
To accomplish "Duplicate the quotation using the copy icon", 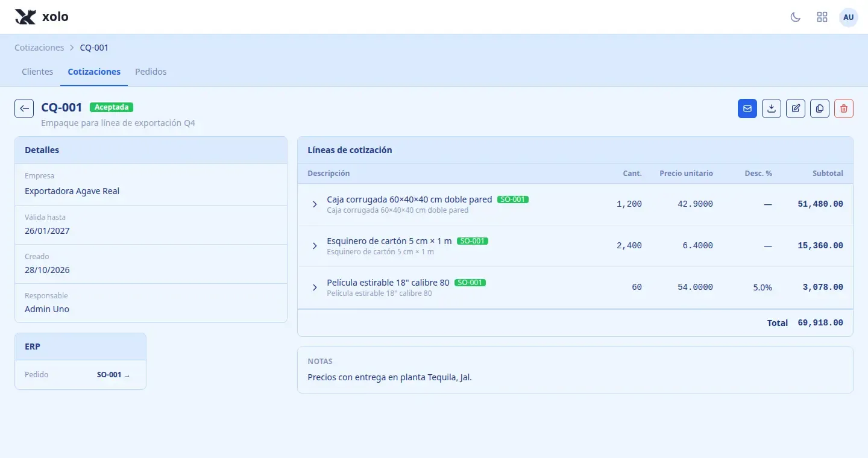I will point(820,108).
